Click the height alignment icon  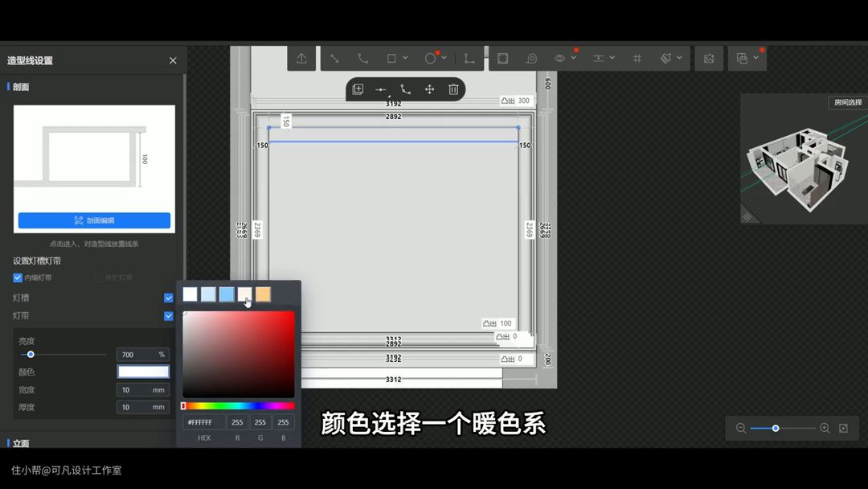599,58
